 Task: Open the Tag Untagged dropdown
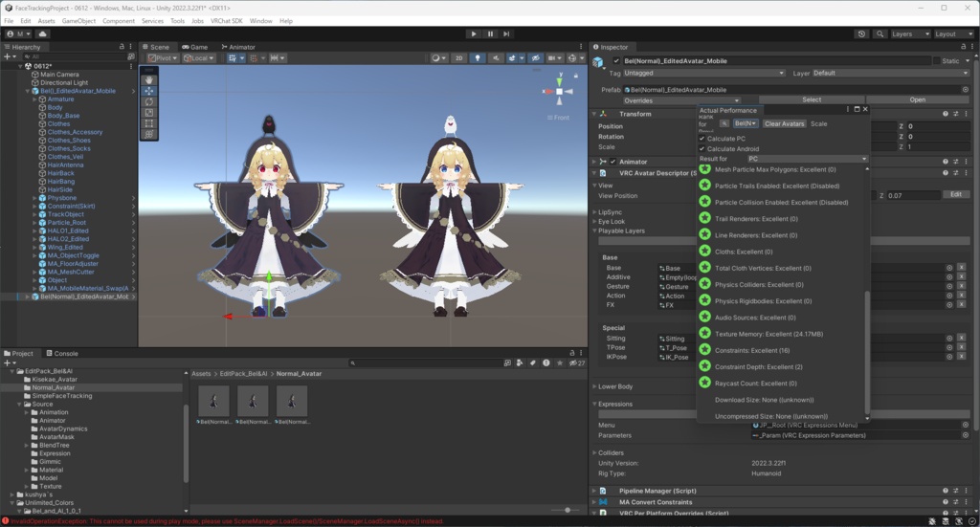pos(703,73)
